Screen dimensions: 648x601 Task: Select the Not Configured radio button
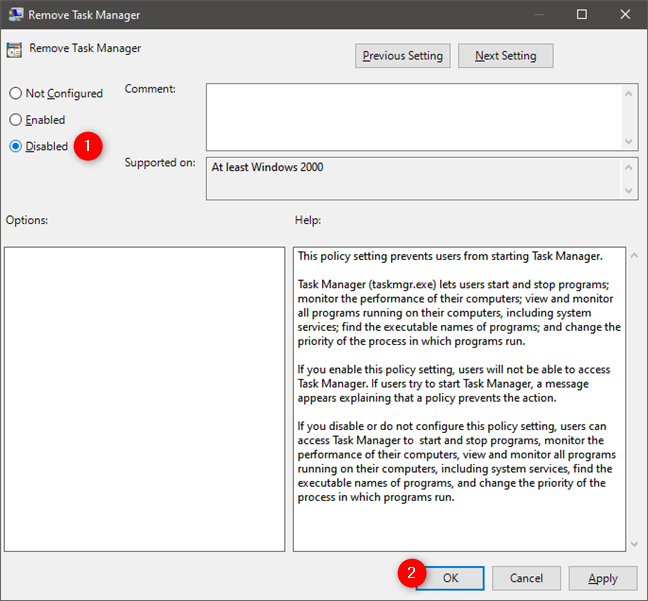click(15, 94)
